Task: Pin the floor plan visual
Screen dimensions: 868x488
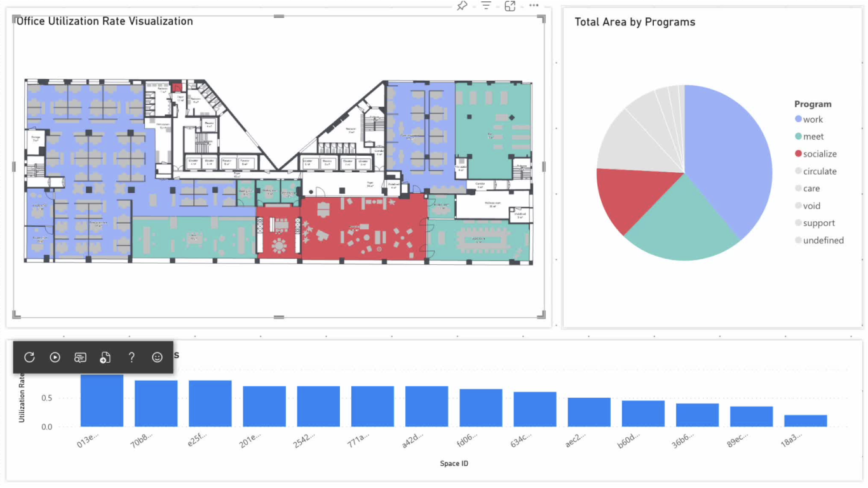Action: (462, 6)
